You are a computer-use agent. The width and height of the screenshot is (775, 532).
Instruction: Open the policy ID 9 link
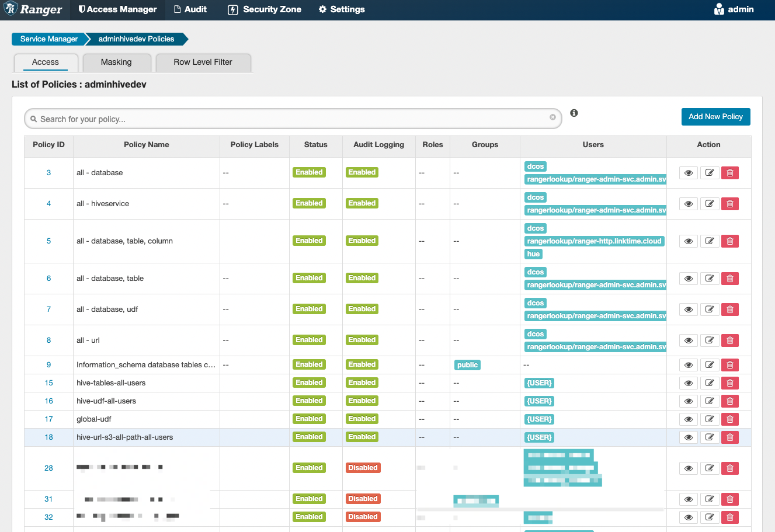point(48,365)
